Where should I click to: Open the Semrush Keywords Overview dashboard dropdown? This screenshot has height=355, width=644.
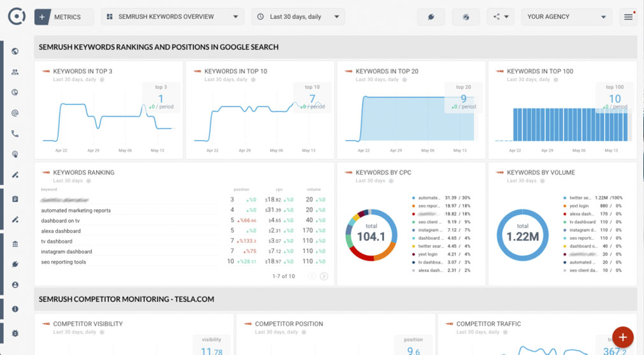[173, 17]
